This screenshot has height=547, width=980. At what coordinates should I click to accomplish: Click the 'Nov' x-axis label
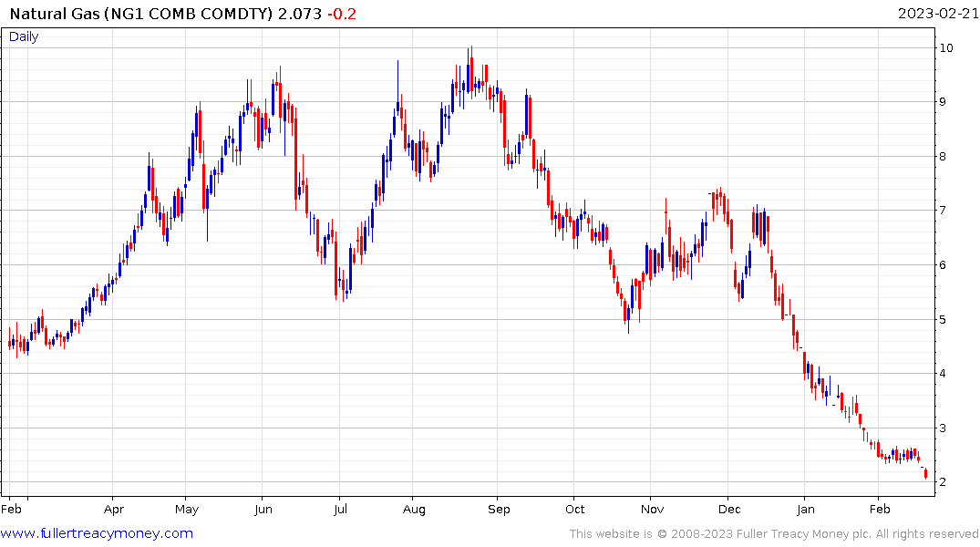click(652, 510)
